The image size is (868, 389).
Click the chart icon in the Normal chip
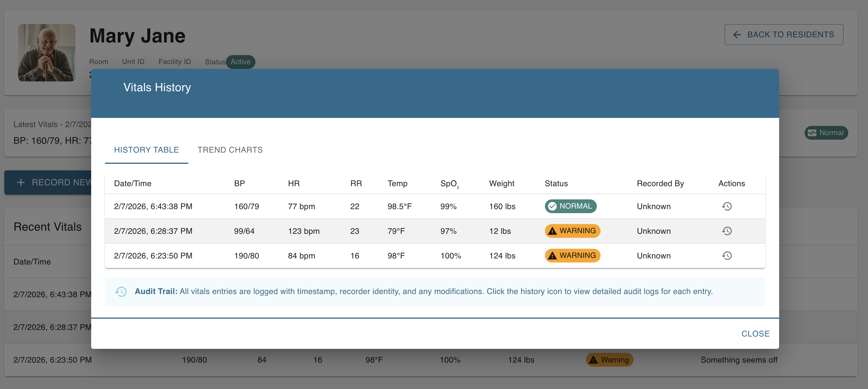tap(812, 133)
